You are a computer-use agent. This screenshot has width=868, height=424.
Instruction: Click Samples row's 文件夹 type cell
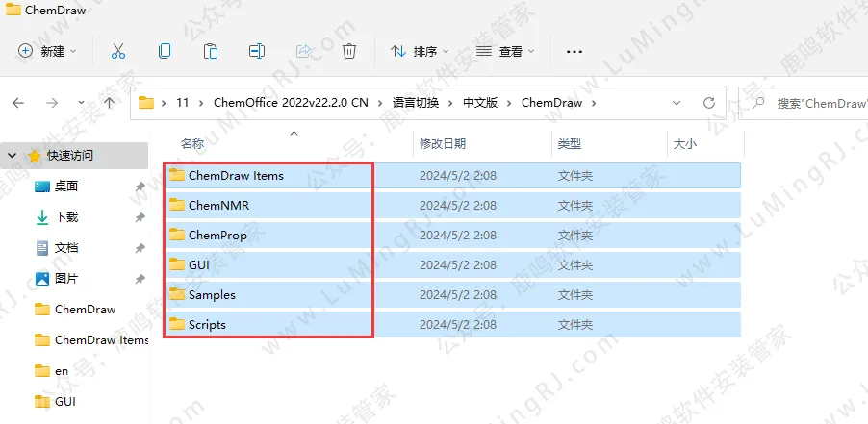tap(575, 295)
